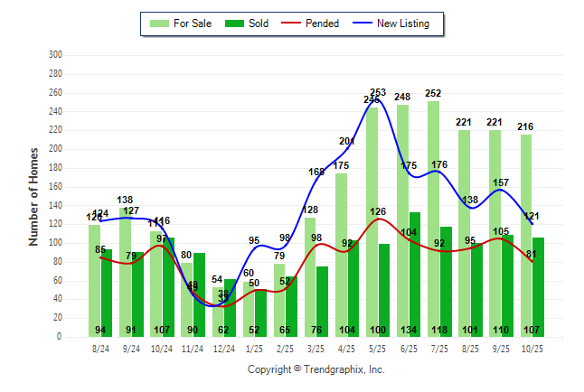
Task: Click the Trendgraphix copyright text
Action: tap(316, 369)
